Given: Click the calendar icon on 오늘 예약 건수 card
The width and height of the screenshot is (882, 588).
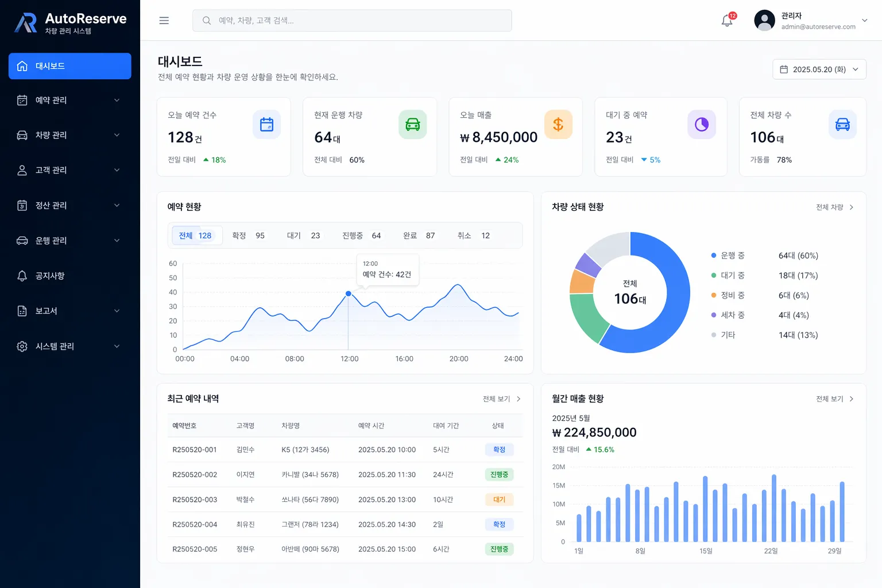Looking at the screenshot, I should [266, 124].
